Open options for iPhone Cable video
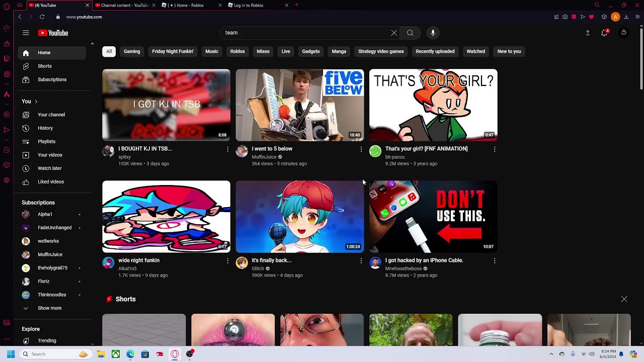This screenshot has width=644, height=362. (495, 260)
